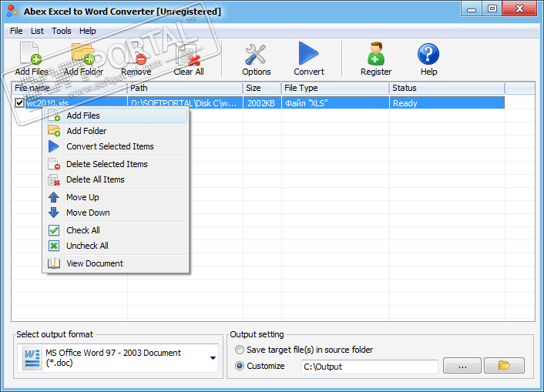Click the Add Files toolbar icon
Image resolution: width=544 pixels, height=392 pixels.
click(x=31, y=54)
